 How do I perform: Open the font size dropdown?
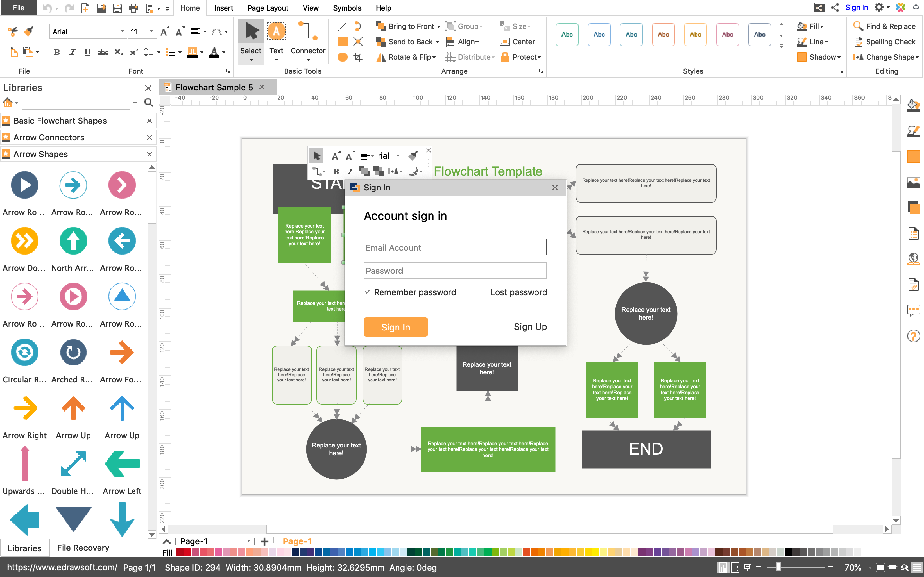point(151,32)
